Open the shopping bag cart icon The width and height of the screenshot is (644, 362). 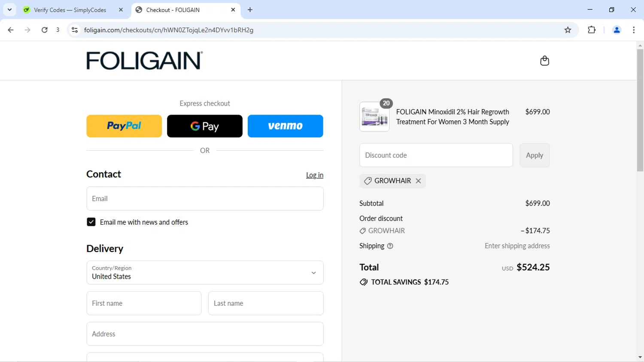[x=544, y=61]
